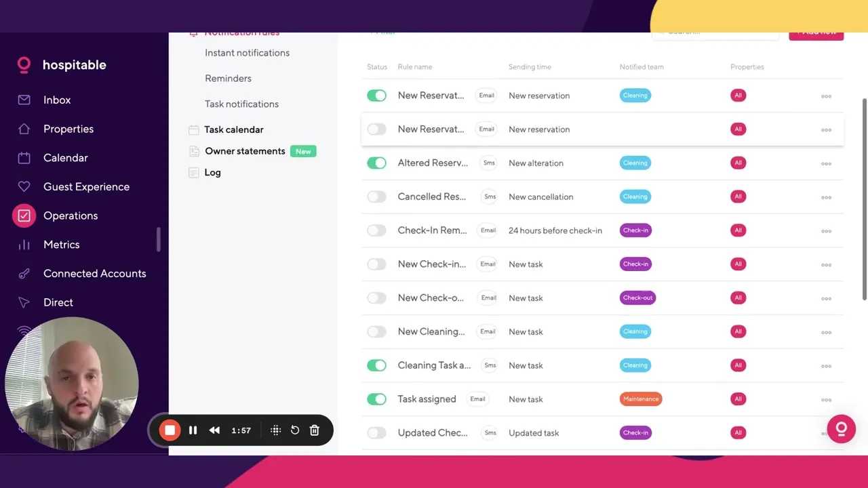This screenshot has height=488, width=868.
Task: Click the Calendar icon in sidebar
Action: pyautogui.click(x=24, y=158)
